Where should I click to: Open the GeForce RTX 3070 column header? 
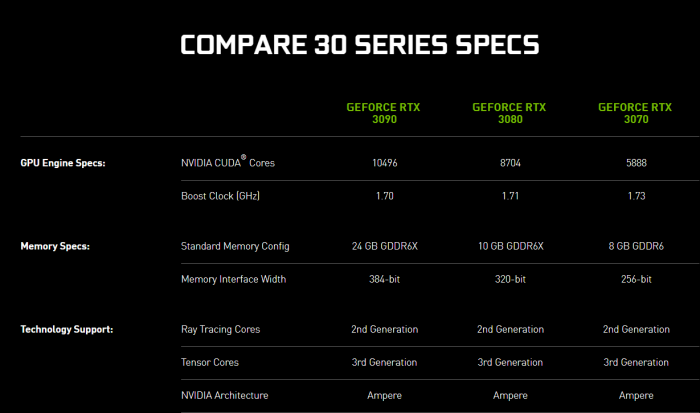(x=636, y=112)
